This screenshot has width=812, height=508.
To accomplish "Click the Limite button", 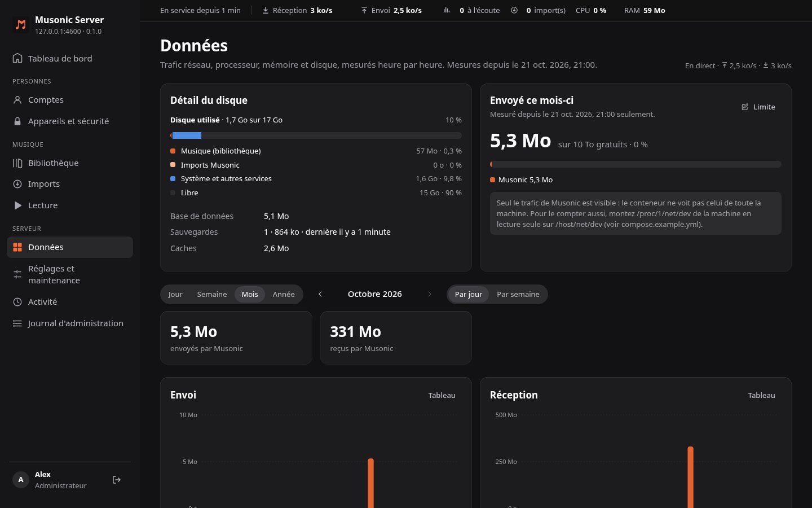I will [758, 107].
